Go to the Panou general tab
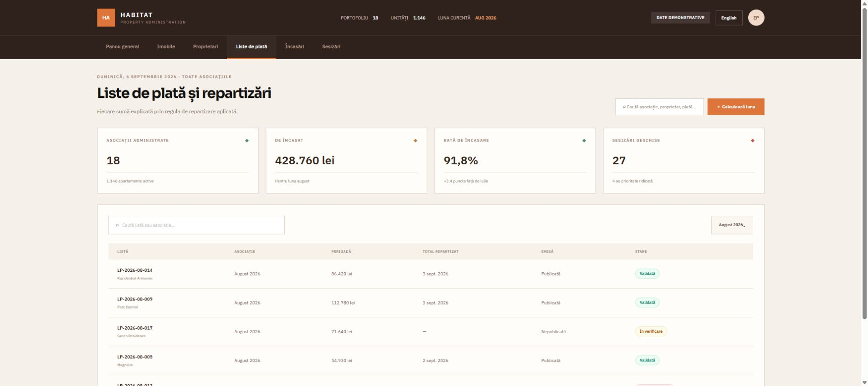 pos(123,46)
